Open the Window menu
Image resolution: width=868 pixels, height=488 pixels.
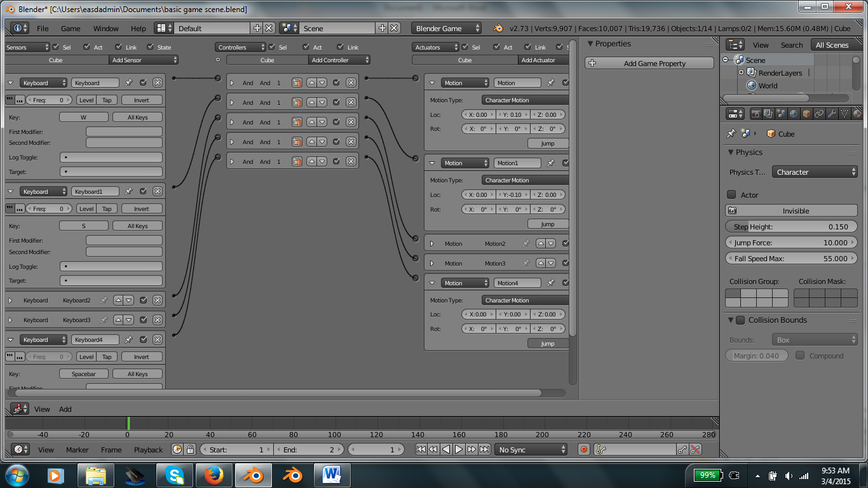click(105, 29)
